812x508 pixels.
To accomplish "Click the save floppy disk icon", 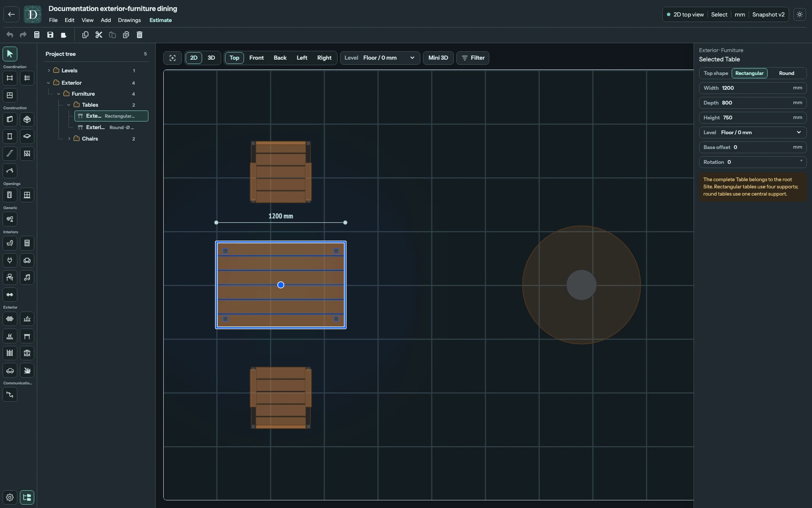I will [50, 35].
